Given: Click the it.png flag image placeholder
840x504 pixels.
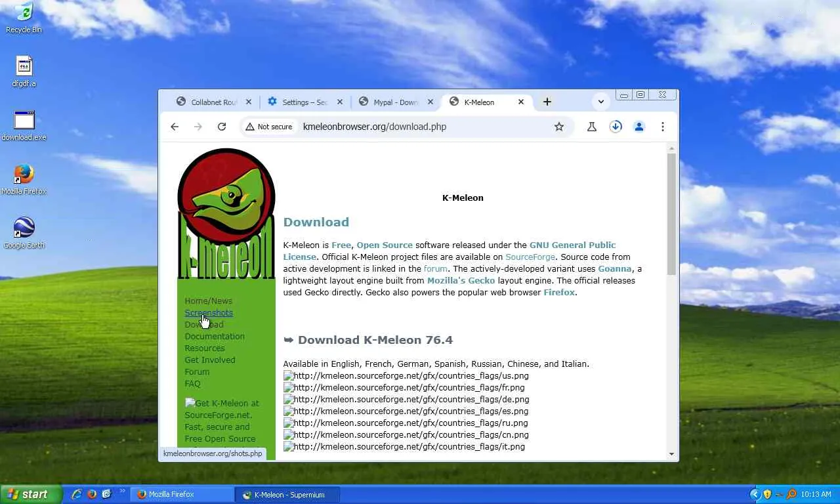Looking at the screenshot, I should tap(404, 446).
